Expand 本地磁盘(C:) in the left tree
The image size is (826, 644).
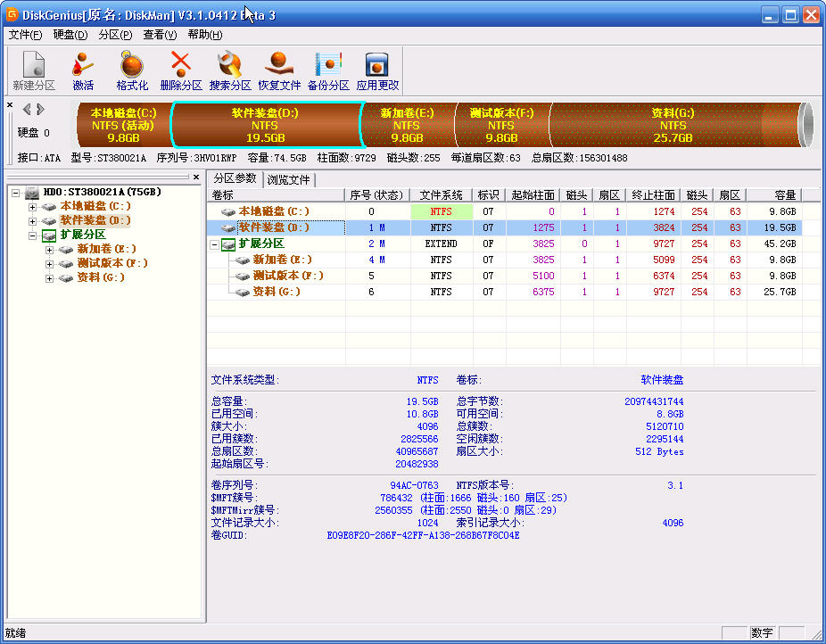(x=33, y=207)
